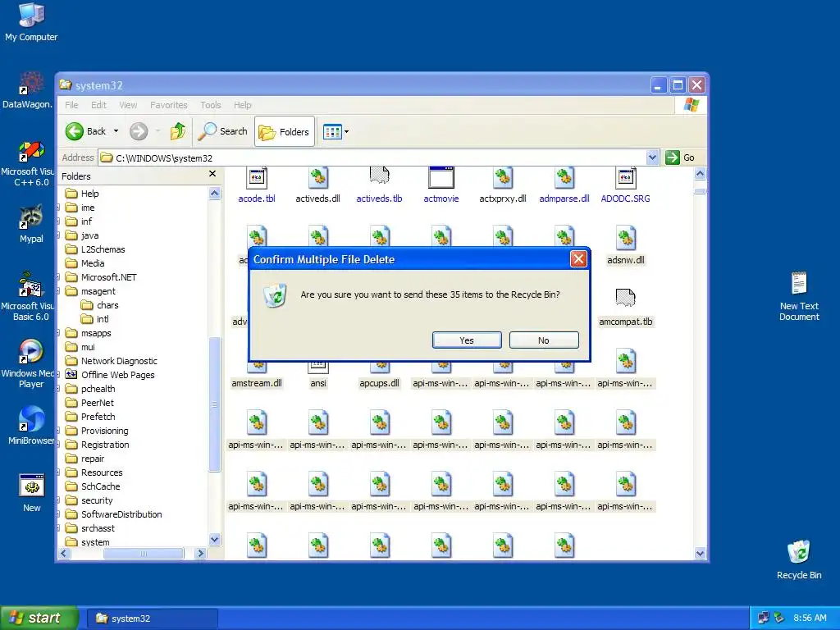Open the Help menu
This screenshot has height=630, width=840.
tap(242, 105)
